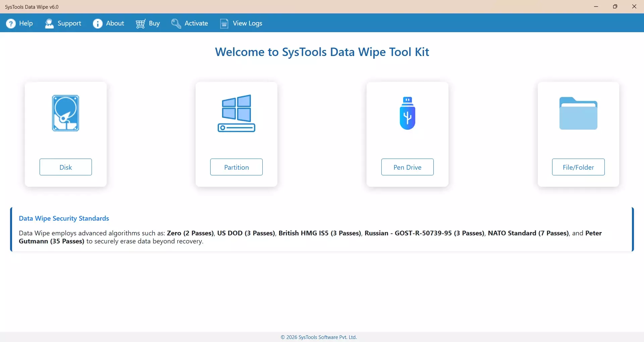Viewport: 644px width, 342px height.
Task: Click 'Zero (2 Passes)' text
Action: point(190,233)
